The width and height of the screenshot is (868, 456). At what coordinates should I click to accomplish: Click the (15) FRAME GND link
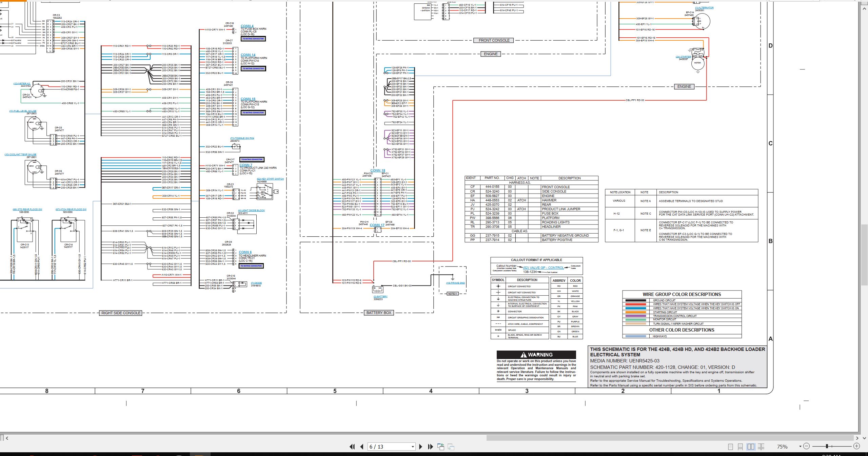[455, 283]
